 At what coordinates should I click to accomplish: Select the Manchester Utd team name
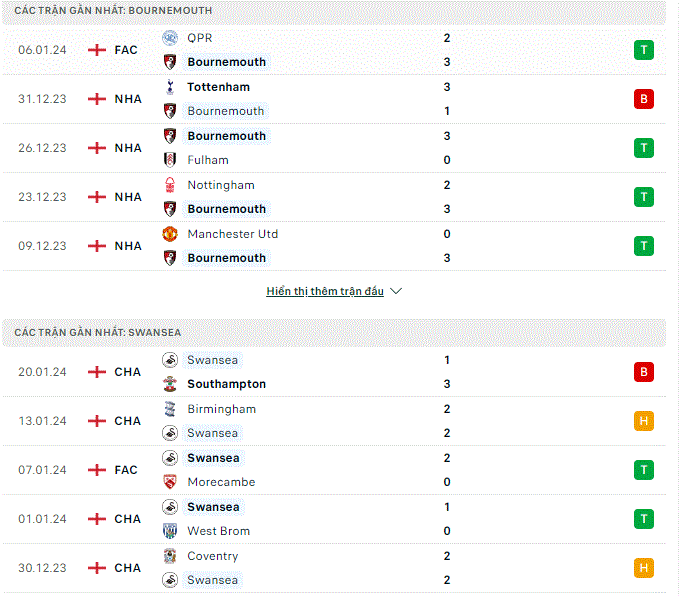click(x=233, y=234)
